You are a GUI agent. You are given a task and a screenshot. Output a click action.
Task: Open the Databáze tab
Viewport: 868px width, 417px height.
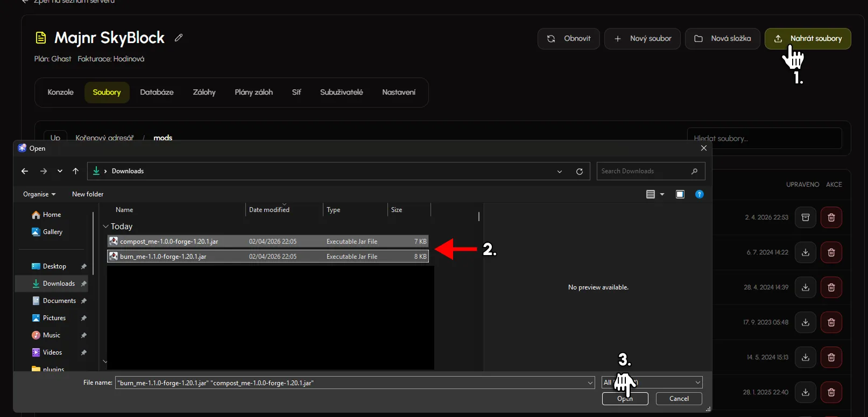click(x=157, y=93)
